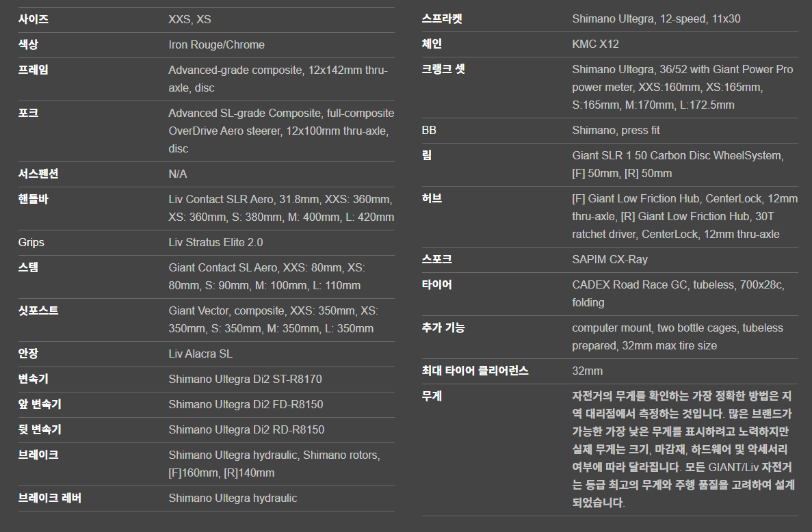Click Liv Stratus Elite 2.0 grips text
812x532 pixels.
coord(215,243)
